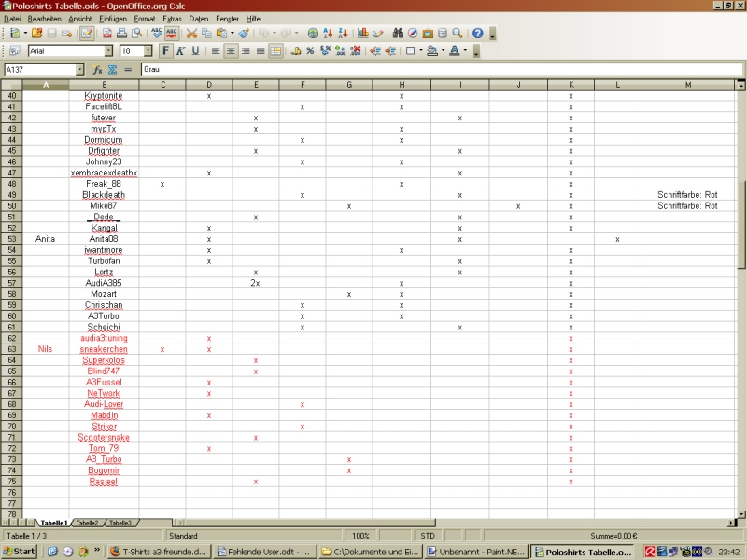Click the Background Color paint bucket
This screenshot has height=560, width=747.
pyautogui.click(x=432, y=51)
